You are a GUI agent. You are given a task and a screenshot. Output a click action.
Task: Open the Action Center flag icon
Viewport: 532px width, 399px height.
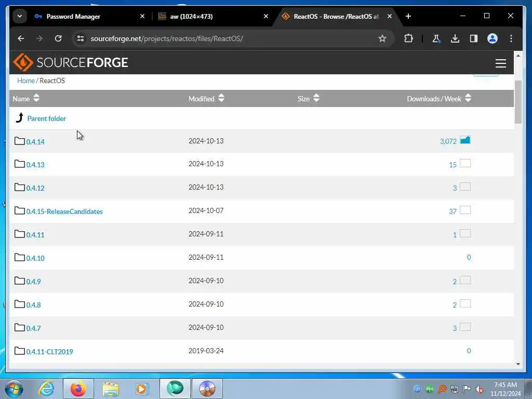[467, 390]
